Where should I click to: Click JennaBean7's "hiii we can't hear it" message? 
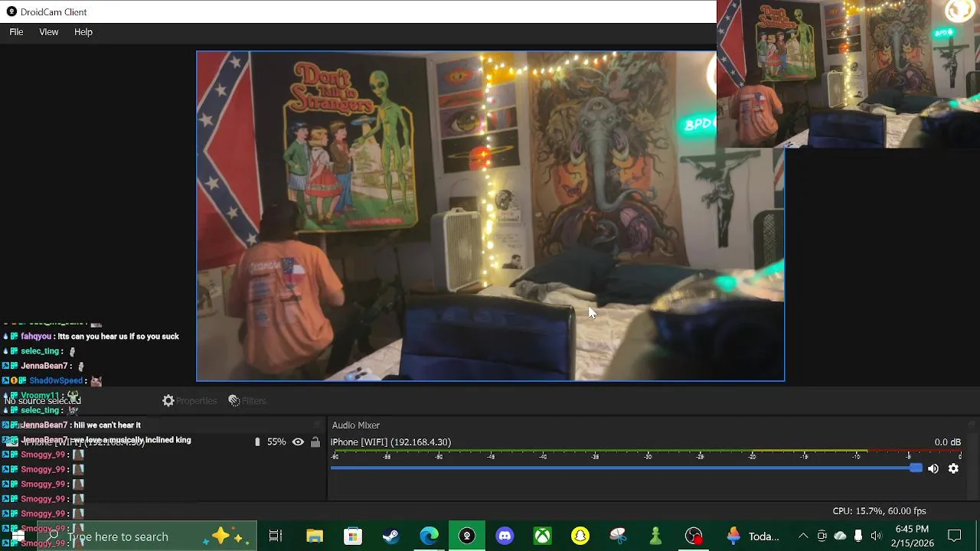click(107, 425)
